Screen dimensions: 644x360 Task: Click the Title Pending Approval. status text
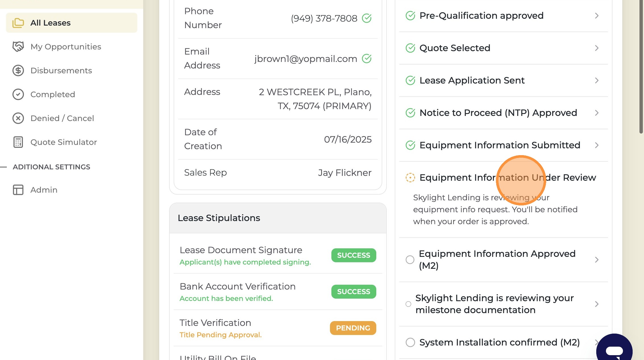click(221, 335)
